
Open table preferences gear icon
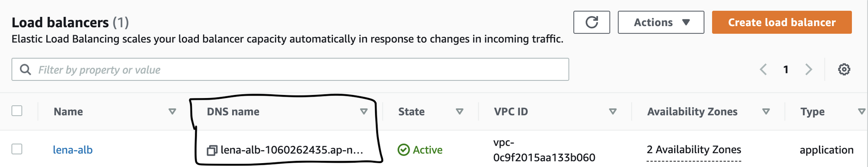tap(844, 69)
